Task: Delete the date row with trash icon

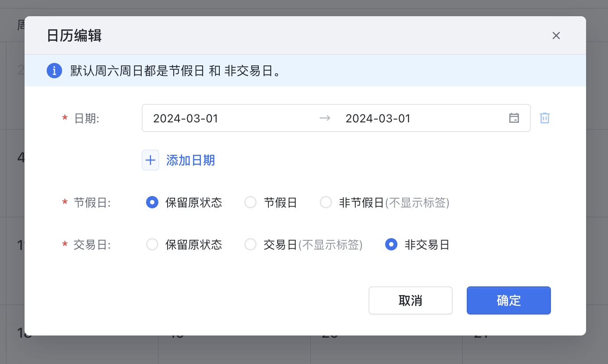Action: point(544,118)
